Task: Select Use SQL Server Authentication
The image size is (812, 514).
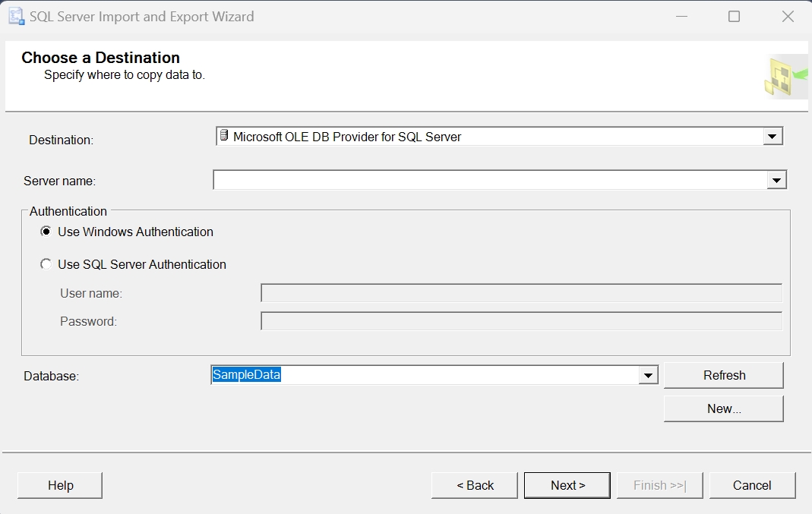Action: 46,264
